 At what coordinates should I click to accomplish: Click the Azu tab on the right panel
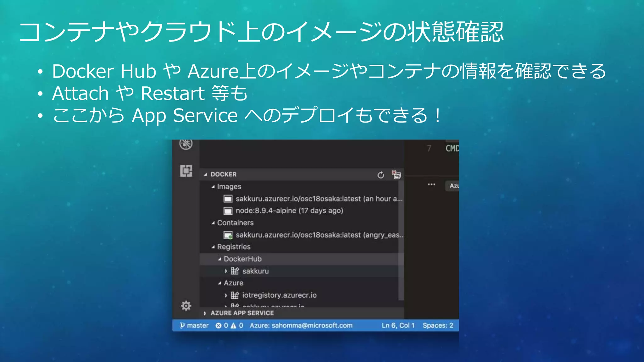pyautogui.click(x=452, y=186)
